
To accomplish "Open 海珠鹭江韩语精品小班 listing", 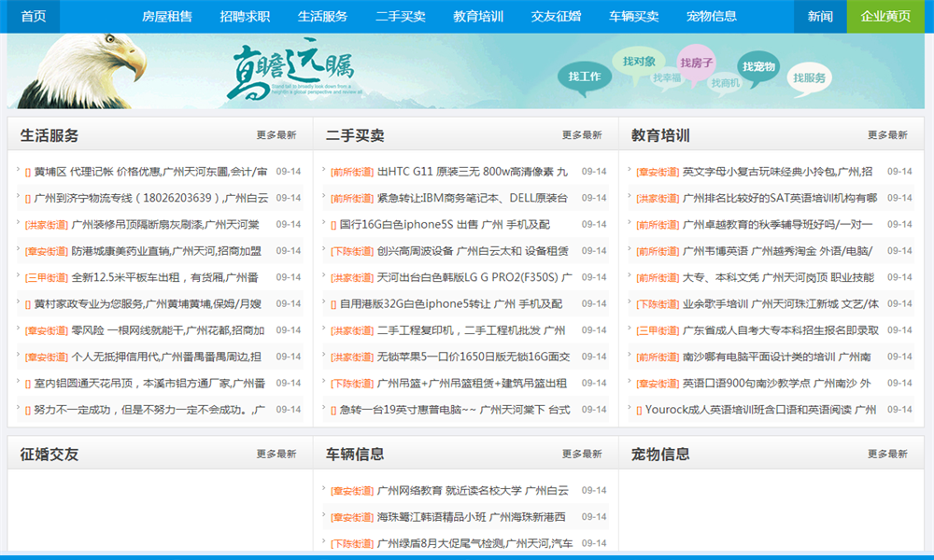I will pos(471,516).
